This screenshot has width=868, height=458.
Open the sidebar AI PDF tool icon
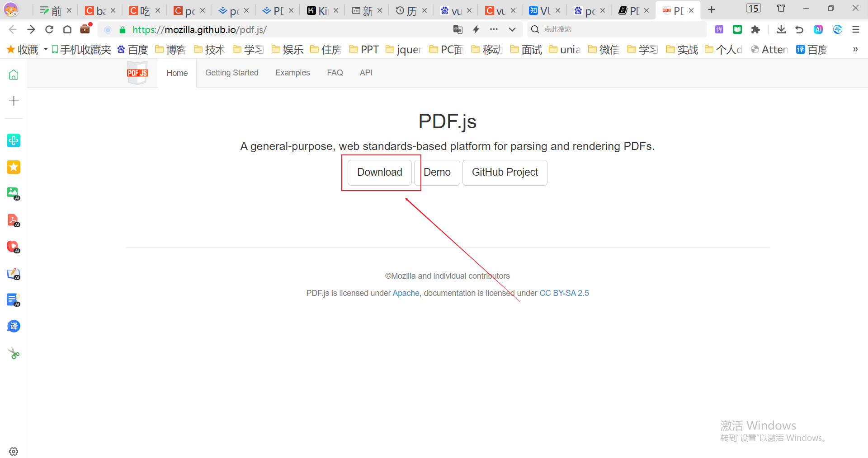pyautogui.click(x=14, y=220)
